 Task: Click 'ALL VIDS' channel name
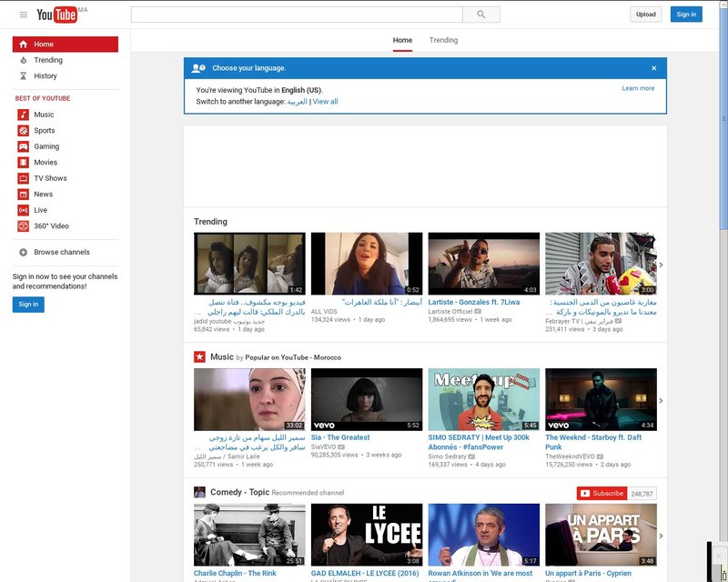pos(324,312)
